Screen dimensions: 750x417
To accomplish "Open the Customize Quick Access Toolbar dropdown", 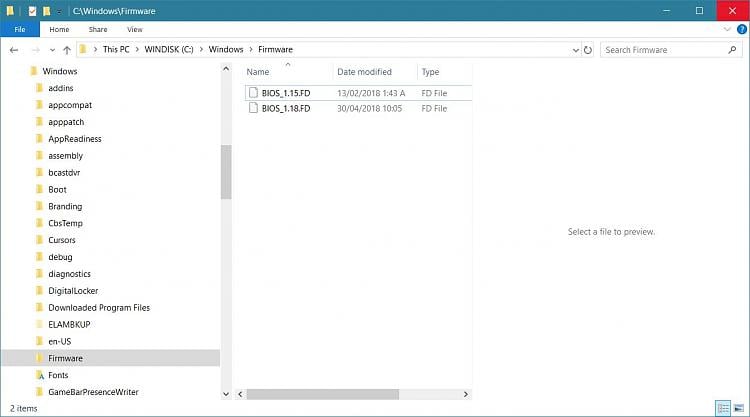I will (59, 11).
